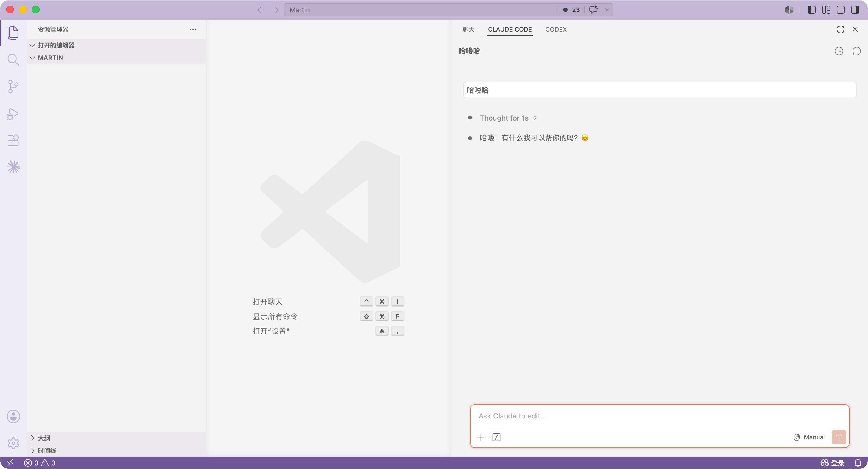Switch to the CODEX tab
This screenshot has height=469, width=868.
click(556, 29)
